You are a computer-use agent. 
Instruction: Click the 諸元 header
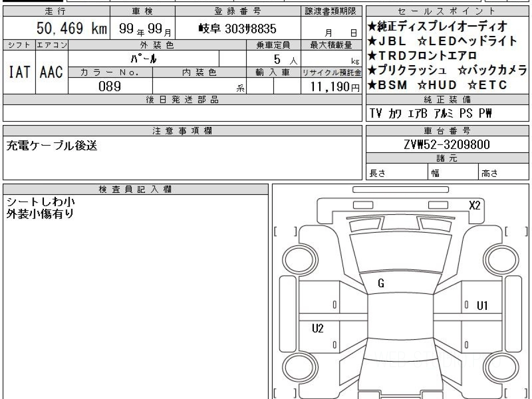click(447, 158)
